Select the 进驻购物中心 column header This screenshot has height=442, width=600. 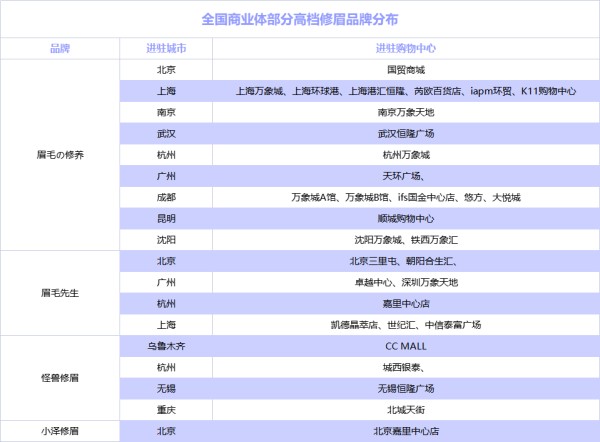click(406, 49)
